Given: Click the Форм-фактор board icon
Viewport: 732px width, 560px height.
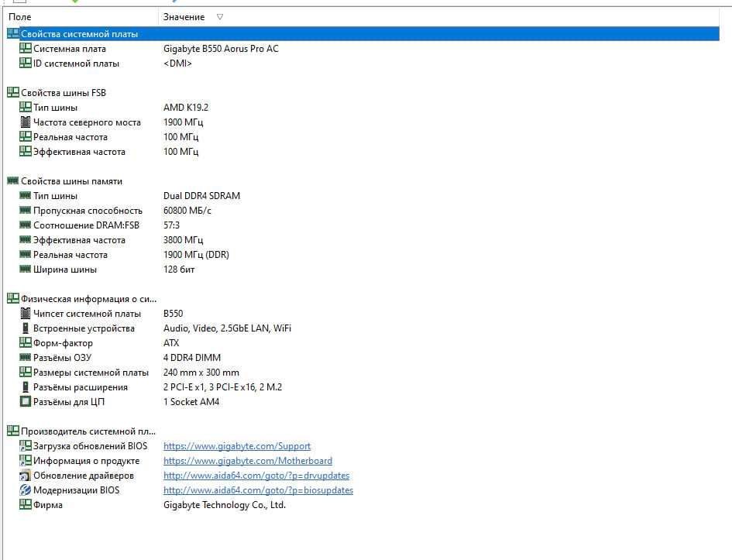Looking at the screenshot, I should pyautogui.click(x=26, y=342).
